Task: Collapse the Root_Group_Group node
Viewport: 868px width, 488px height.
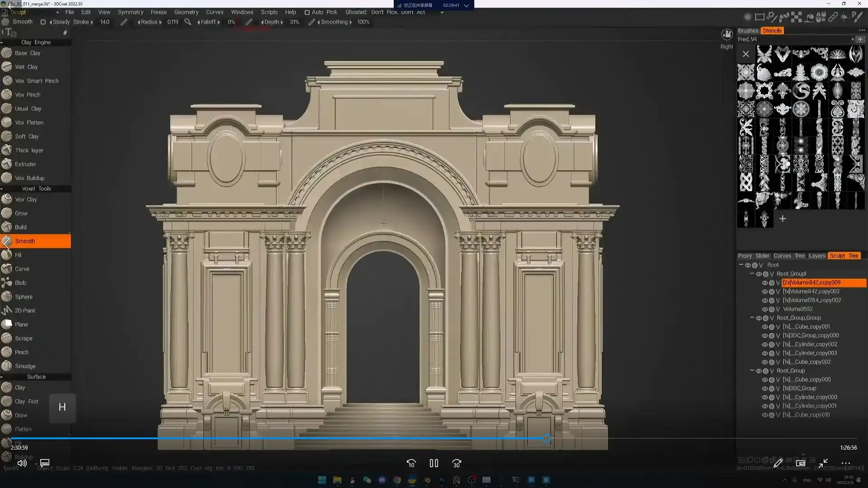Action: [x=752, y=318]
